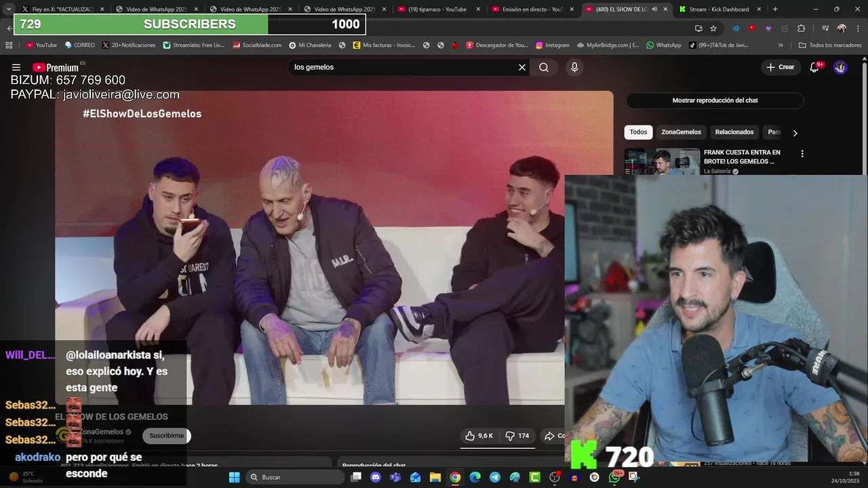Switch to Chrome on the taskbar
Screen dimensions: 868x488
[x=455, y=477]
